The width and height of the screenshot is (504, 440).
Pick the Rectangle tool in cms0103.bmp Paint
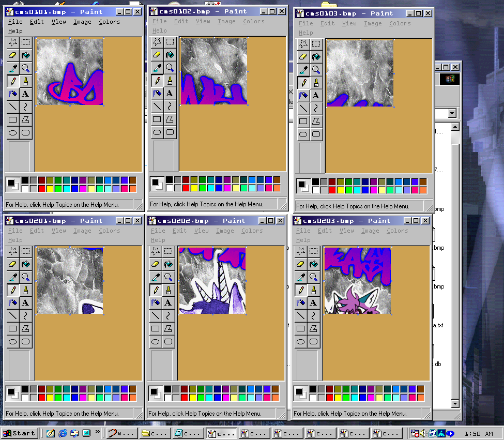click(x=303, y=121)
